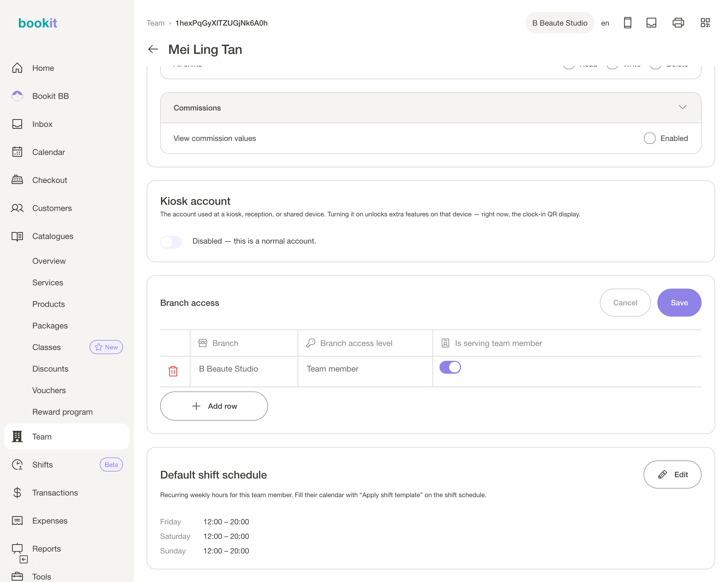
Task: Click the Expenses icon in sidebar
Action: (x=17, y=521)
